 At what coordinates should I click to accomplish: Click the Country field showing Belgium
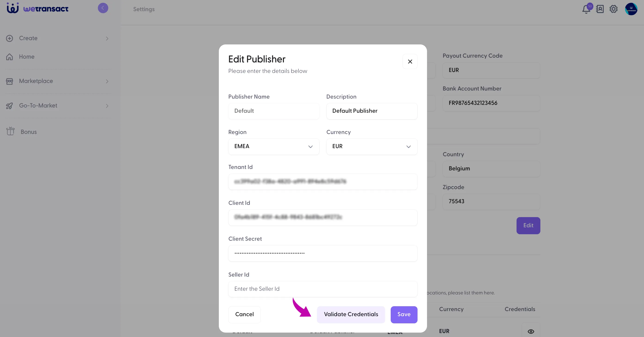click(x=491, y=169)
